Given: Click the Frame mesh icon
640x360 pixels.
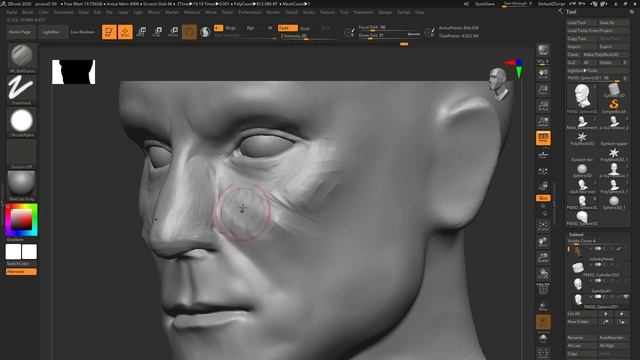Looking at the screenshot, I should (x=543, y=226).
